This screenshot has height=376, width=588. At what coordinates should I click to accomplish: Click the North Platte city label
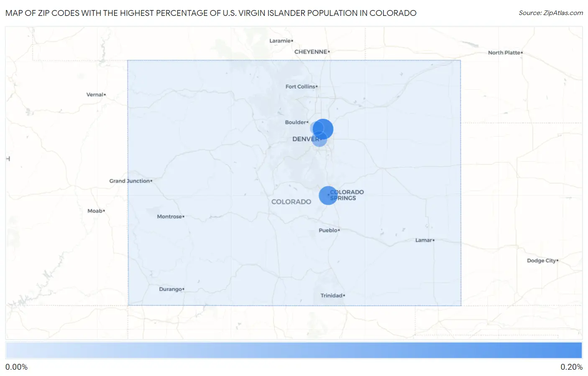[504, 53]
